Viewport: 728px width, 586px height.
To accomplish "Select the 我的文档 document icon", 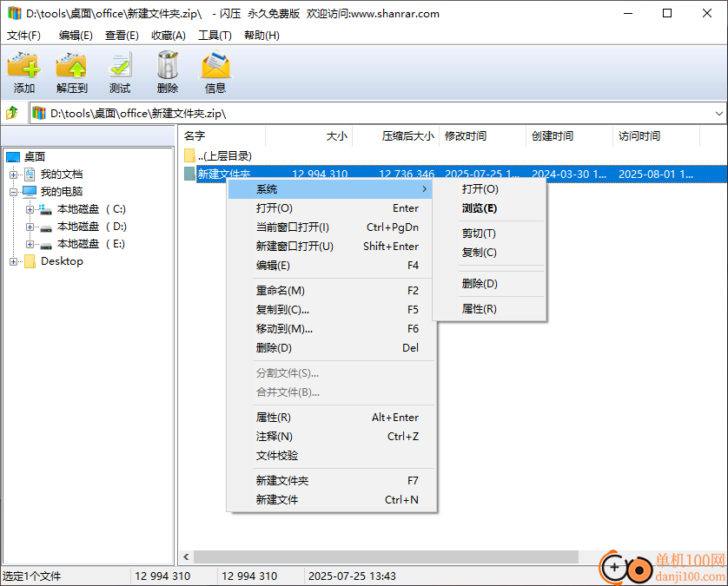I will coord(30,174).
